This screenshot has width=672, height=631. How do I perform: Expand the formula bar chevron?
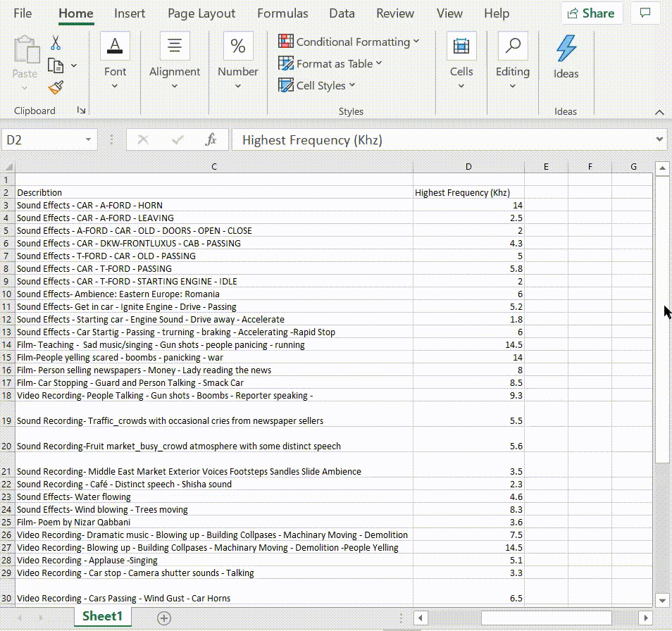point(659,139)
